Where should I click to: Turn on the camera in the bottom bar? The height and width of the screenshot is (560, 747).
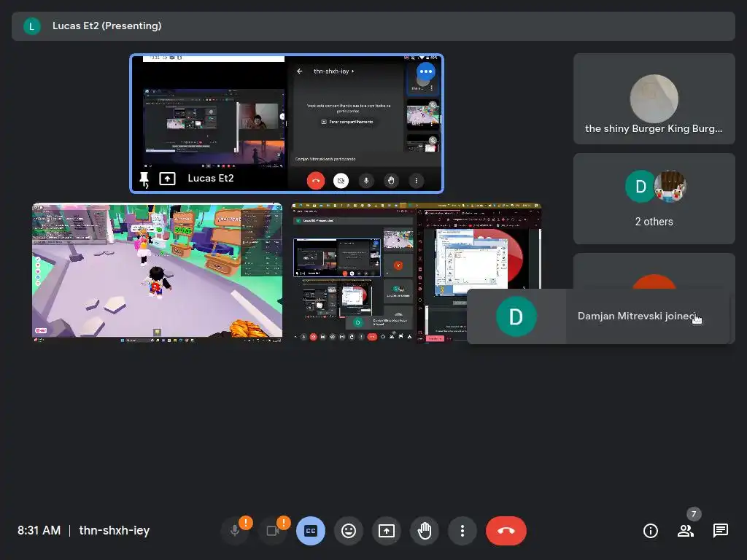273,531
